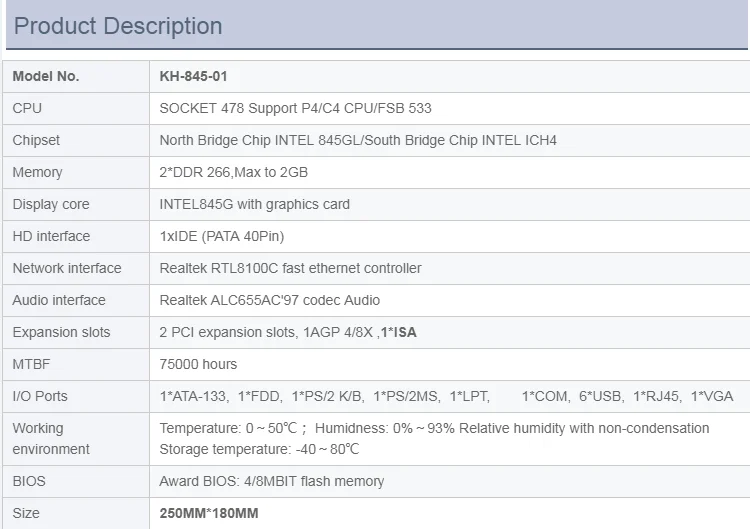Select the KH-845-01 model number
750x529 pixels.
pyautogui.click(x=193, y=77)
